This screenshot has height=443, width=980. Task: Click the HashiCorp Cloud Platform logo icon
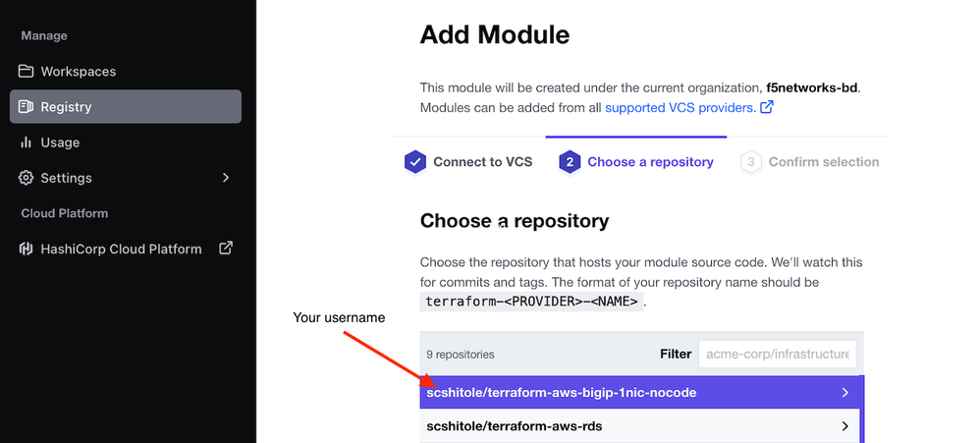27,249
